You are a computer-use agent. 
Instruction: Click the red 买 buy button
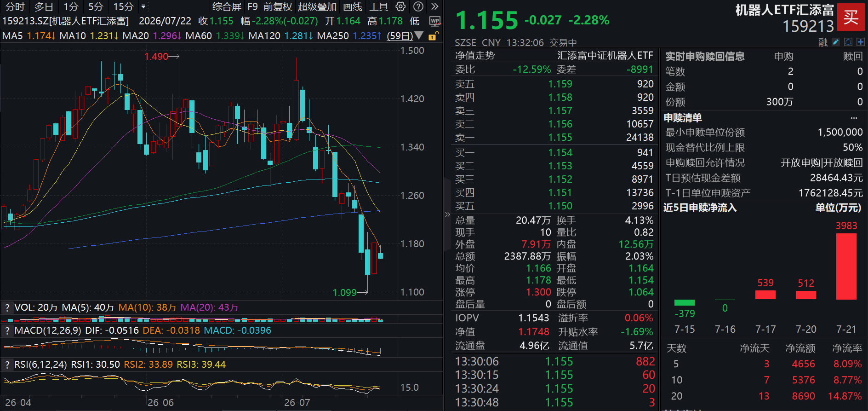pyautogui.click(x=851, y=17)
